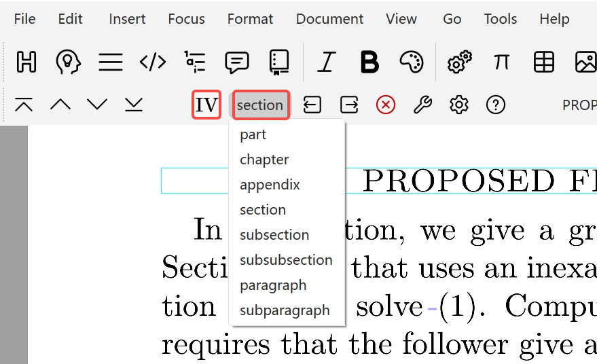This screenshot has width=597, height=364.
Task: Click the wrench tool icon
Action: click(x=422, y=105)
